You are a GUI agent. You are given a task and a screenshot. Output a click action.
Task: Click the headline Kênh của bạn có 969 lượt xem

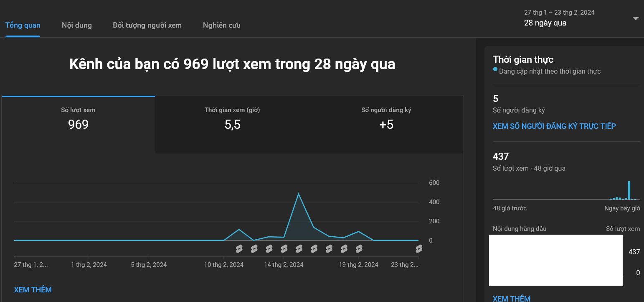232,64
